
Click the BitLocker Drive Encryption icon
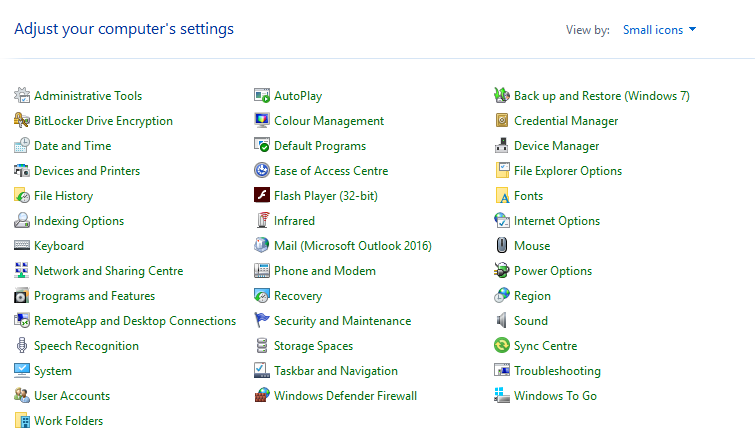point(22,120)
